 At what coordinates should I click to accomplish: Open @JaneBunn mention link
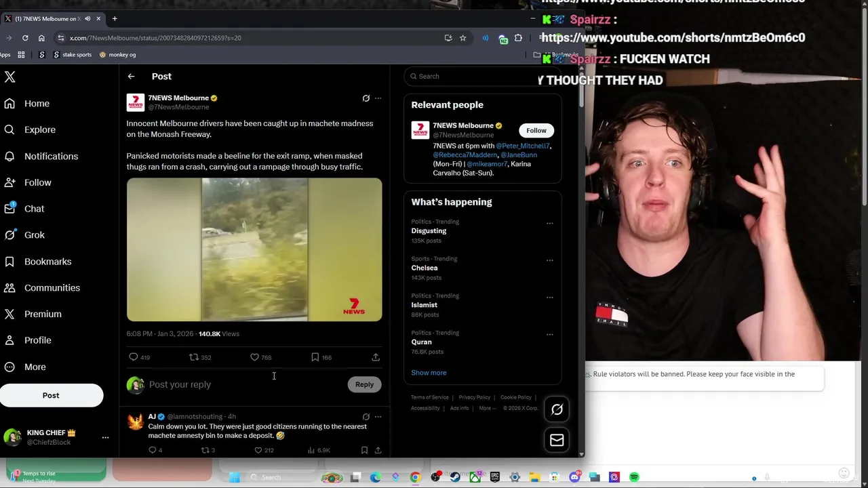tap(519, 155)
